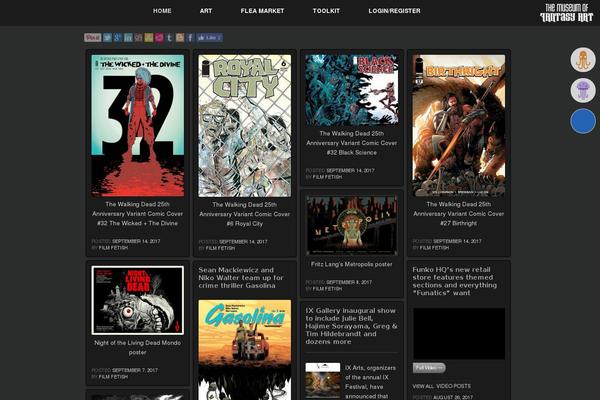Click the pink share icon

coord(159,38)
